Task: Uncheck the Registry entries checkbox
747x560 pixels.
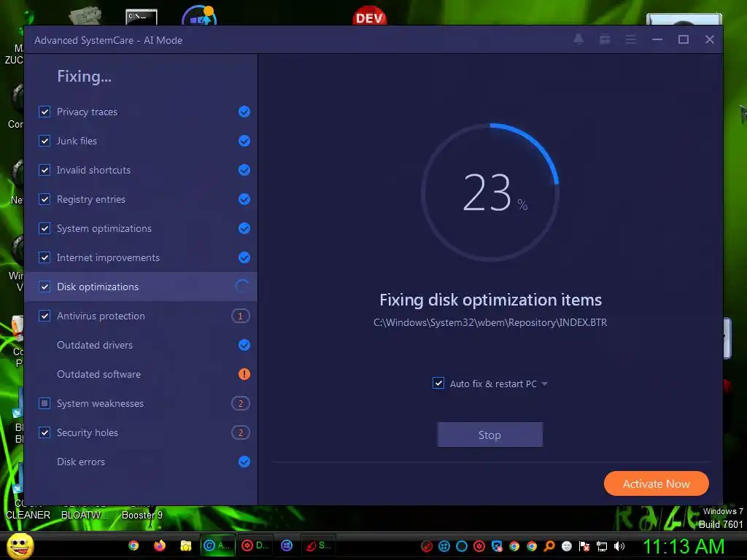Action: click(44, 199)
